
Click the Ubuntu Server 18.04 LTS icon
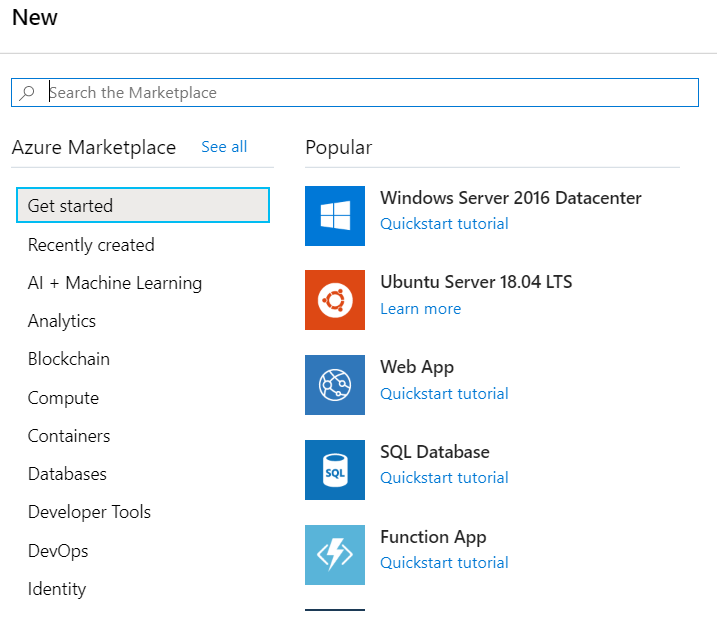[335, 300]
